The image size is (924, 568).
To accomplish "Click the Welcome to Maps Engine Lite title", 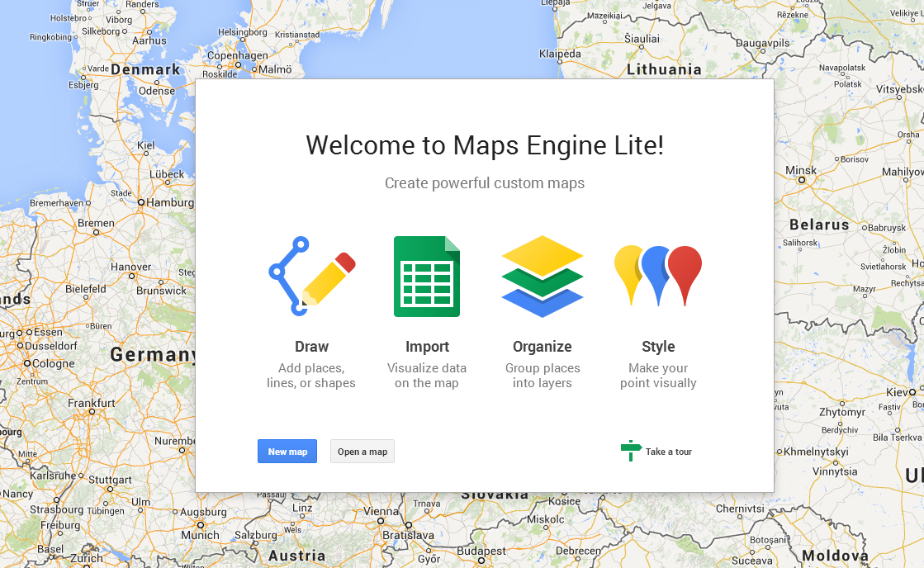I will point(485,145).
